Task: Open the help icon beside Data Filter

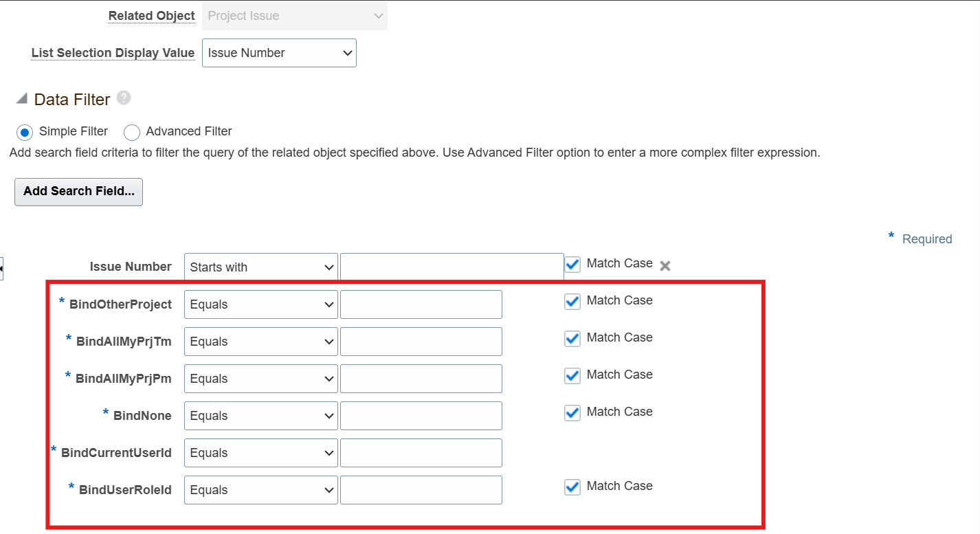Action: [x=124, y=98]
